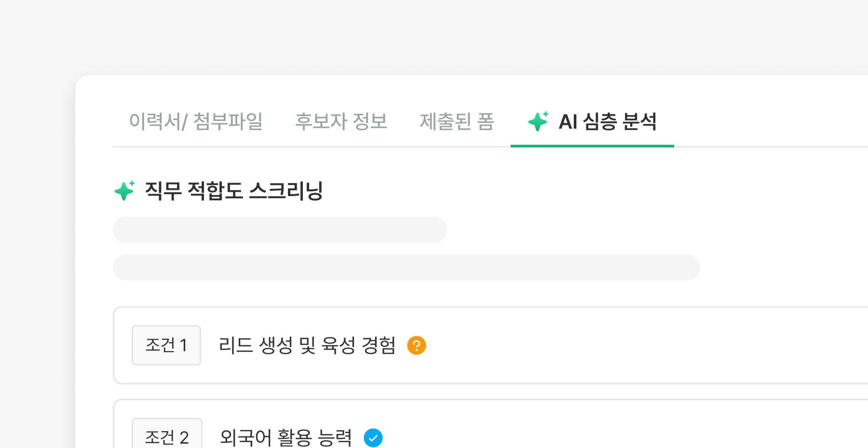
Task: Click the shorter loading placeholder bar
Action: coord(280,230)
